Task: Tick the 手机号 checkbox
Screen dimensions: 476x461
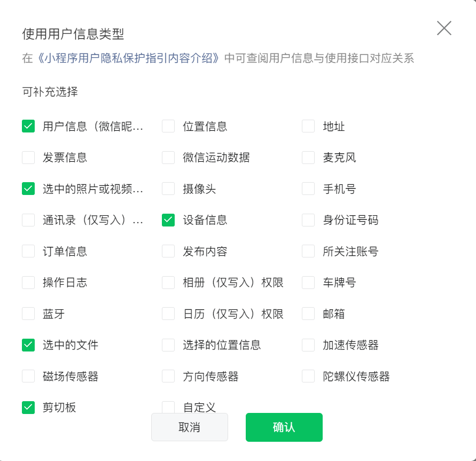Action: point(308,189)
